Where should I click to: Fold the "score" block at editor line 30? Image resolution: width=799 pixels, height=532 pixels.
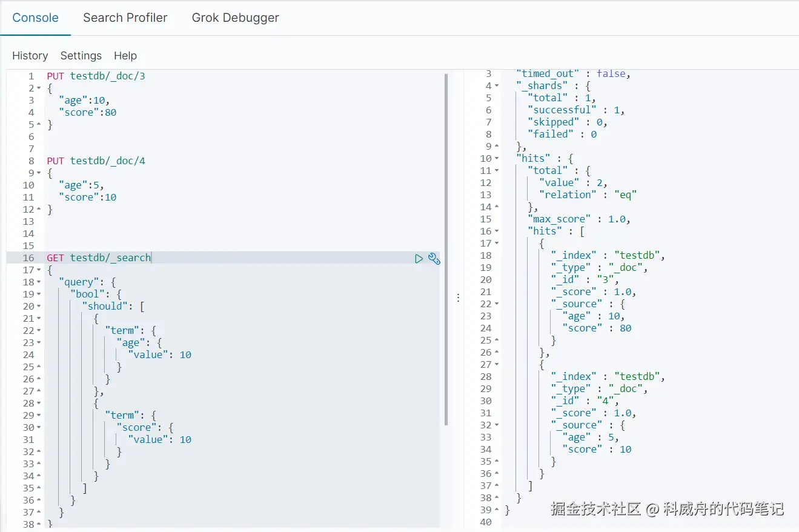[39, 428]
